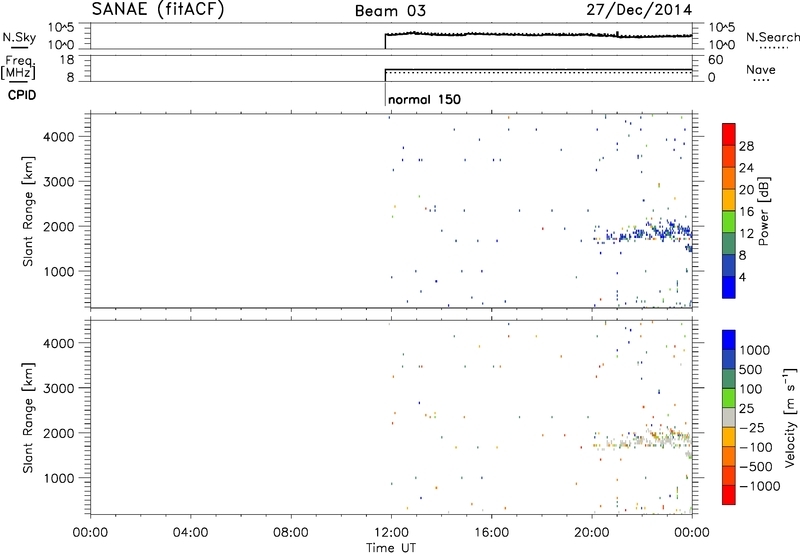Click the red segment of the Power colorbar
Image resolution: width=800 pixels, height=554 pixels.
click(x=729, y=134)
